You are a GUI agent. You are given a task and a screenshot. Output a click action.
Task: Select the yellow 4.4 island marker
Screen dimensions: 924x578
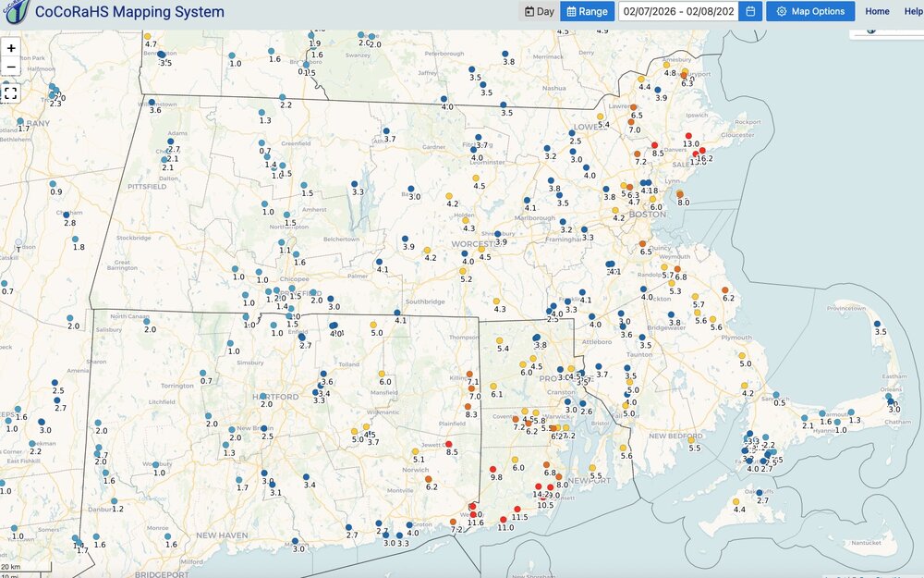[x=738, y=500]
